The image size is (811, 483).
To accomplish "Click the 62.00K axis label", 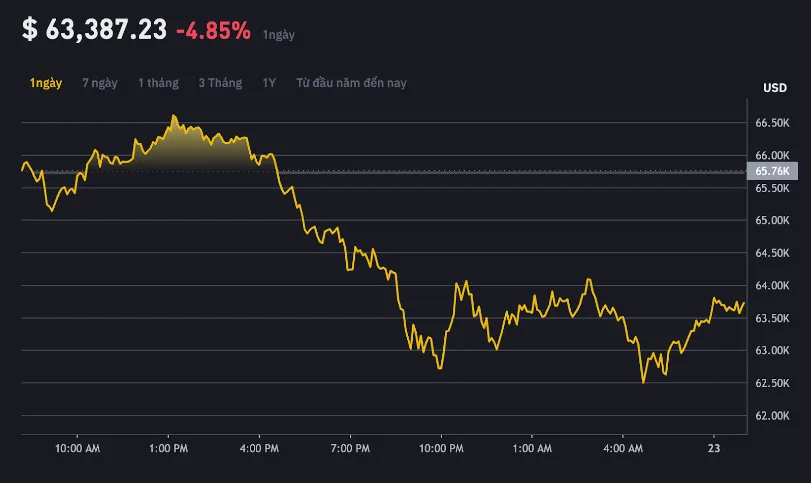I will coord(772,416).
